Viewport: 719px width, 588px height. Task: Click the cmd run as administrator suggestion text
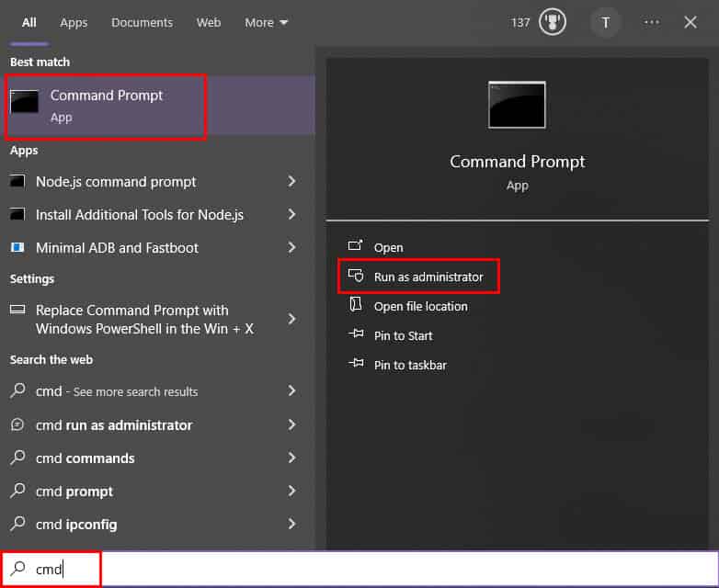click(x=114, y=425)
